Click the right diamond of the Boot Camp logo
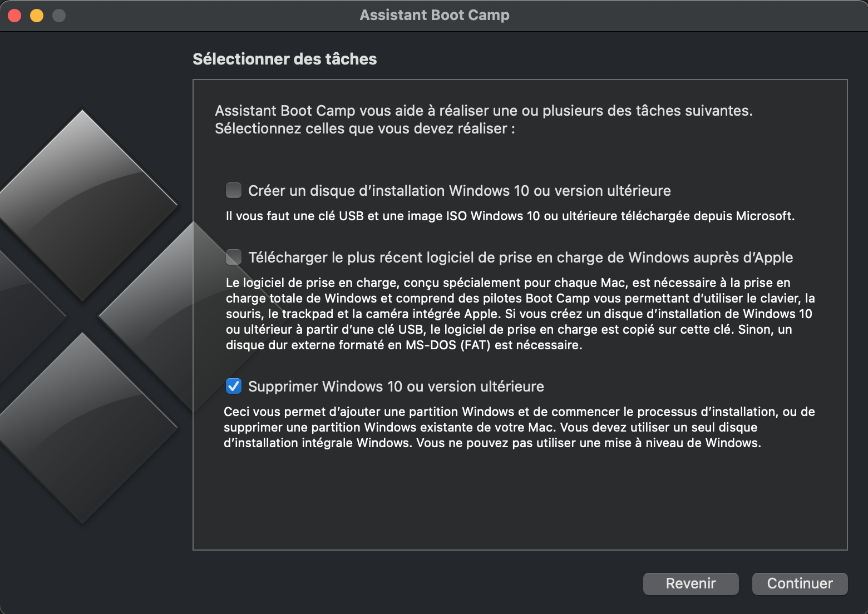The height and width of the screenshot is (614, 868). pyautogui.click(x=146, y=317)
